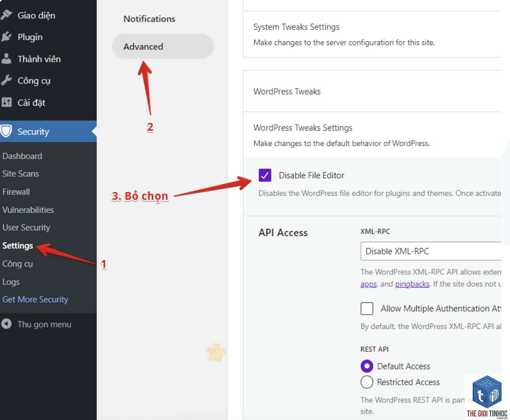The image size is (510, 420).
Task: Open the User Security submenu
Action: coord(26,227)
